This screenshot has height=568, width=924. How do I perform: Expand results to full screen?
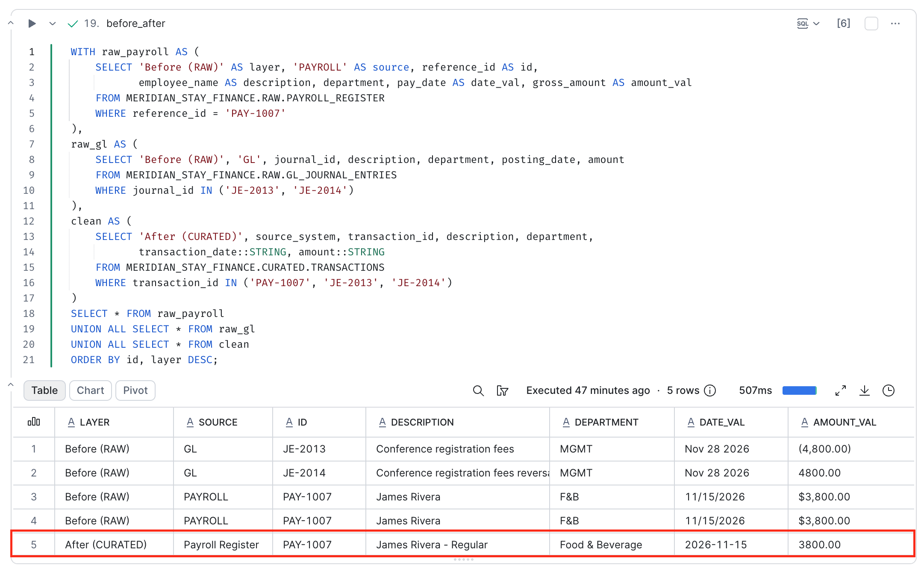coord(841,390)
